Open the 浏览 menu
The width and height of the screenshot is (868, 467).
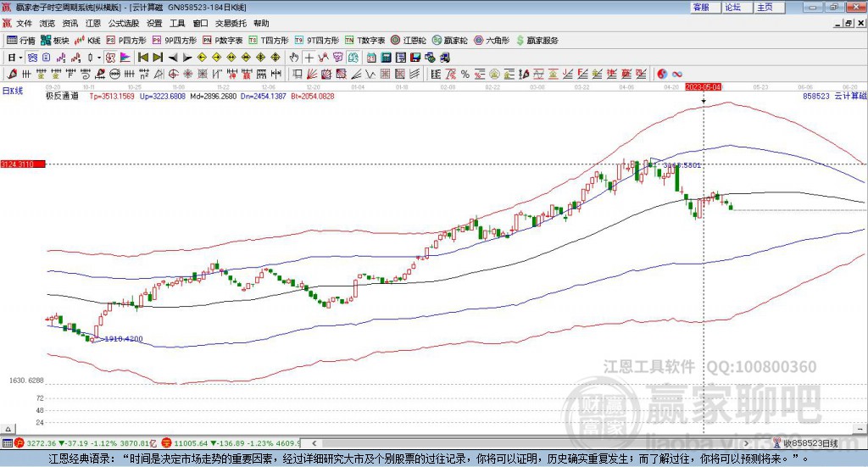click(x=47, y=23)
